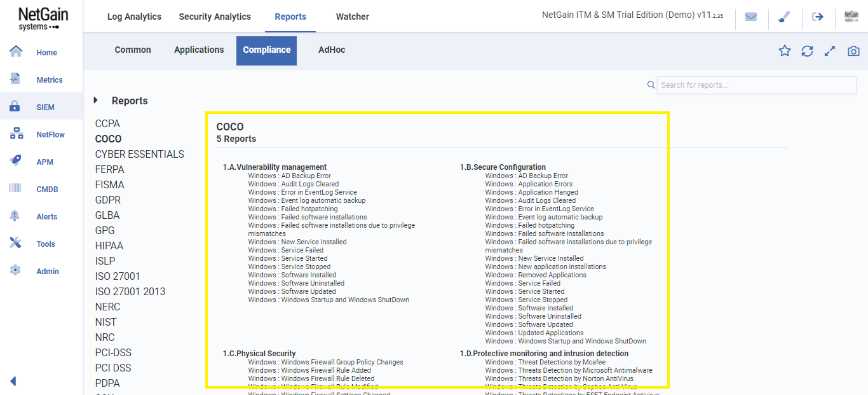
Task: Click Threats Detection by Microsoft Antimalware entry
Action: click(569, 370)
